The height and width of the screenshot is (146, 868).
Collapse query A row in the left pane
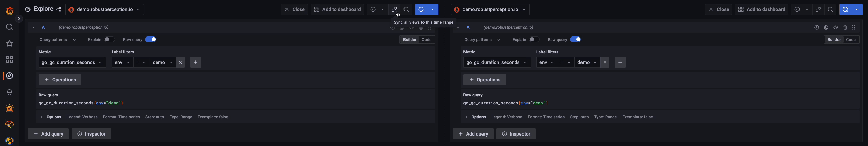(x=33, y=27)
